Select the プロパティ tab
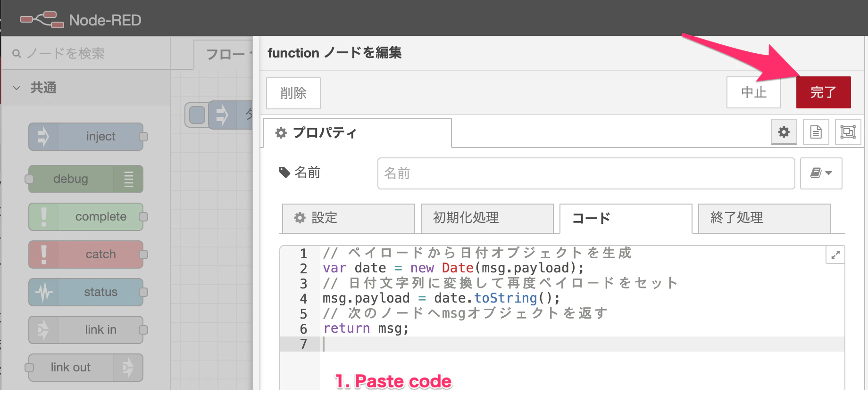Screen dimensions: 868x394 (x=357, y=133)
